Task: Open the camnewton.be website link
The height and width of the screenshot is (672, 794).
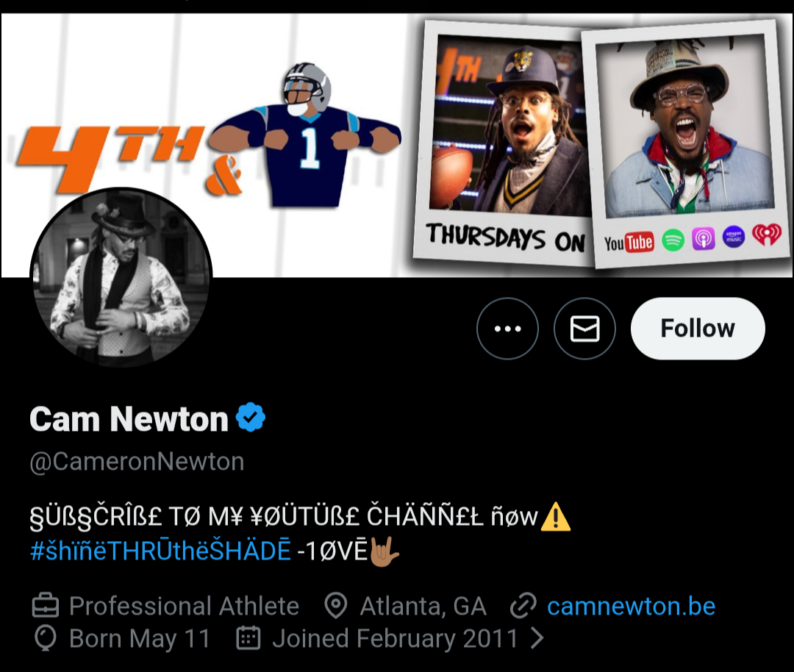Action: [x=631, y=607]
